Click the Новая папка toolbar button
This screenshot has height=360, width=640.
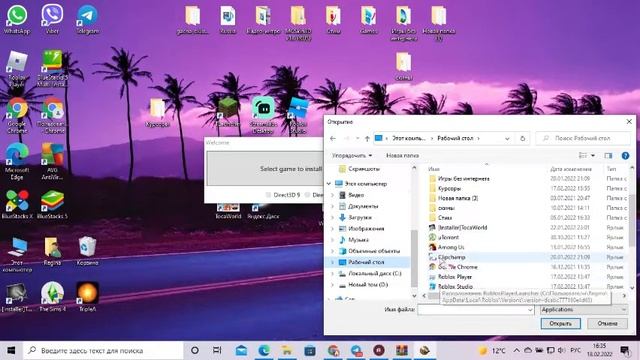point(402,156)
